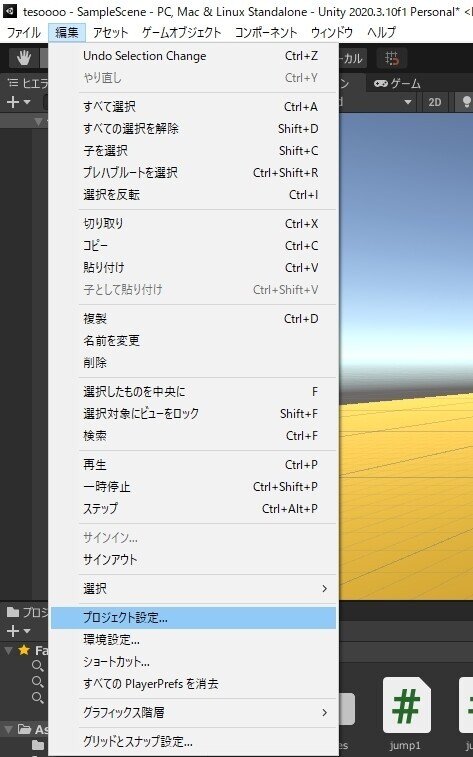Open the ウィンドウ menu
This screenshot has width=473, height=757.
[332, 32]
